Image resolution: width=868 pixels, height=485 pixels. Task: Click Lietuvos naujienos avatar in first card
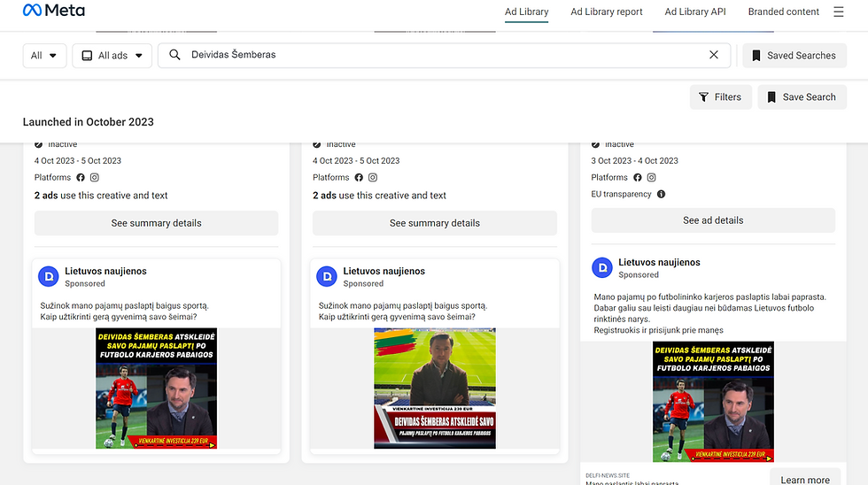48,276
